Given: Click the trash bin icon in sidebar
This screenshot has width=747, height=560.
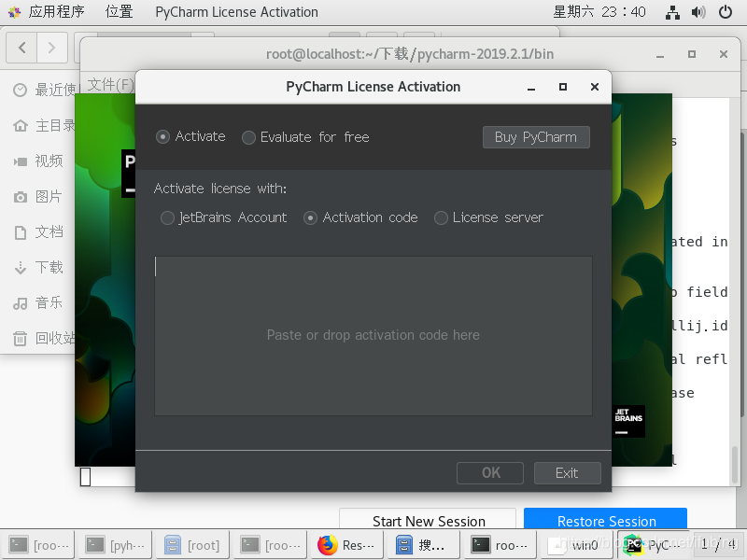Looking at the screenshot, I should [x=20, y=339].
